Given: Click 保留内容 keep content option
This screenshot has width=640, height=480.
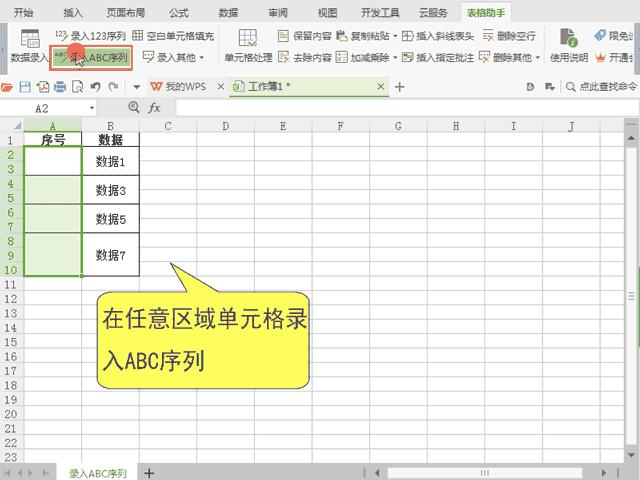Looking at the screenshot, I should pos(304,36).
